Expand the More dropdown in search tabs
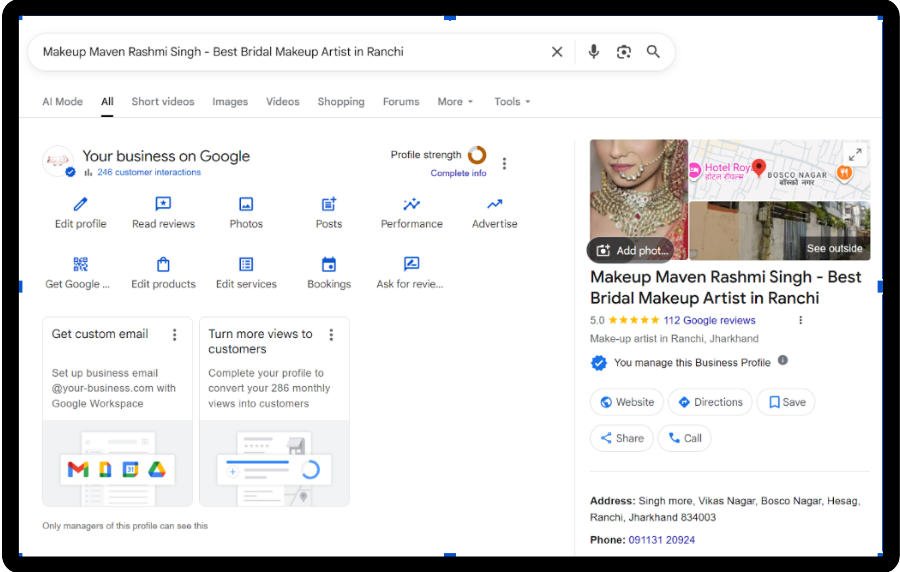Screen dimensions: 900x572 tap(455, 102)
